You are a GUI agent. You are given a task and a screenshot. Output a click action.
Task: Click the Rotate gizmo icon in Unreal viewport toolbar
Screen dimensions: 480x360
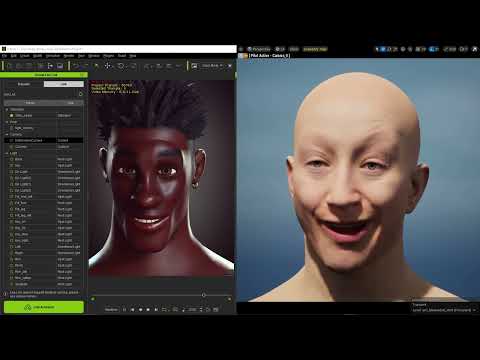390,49
